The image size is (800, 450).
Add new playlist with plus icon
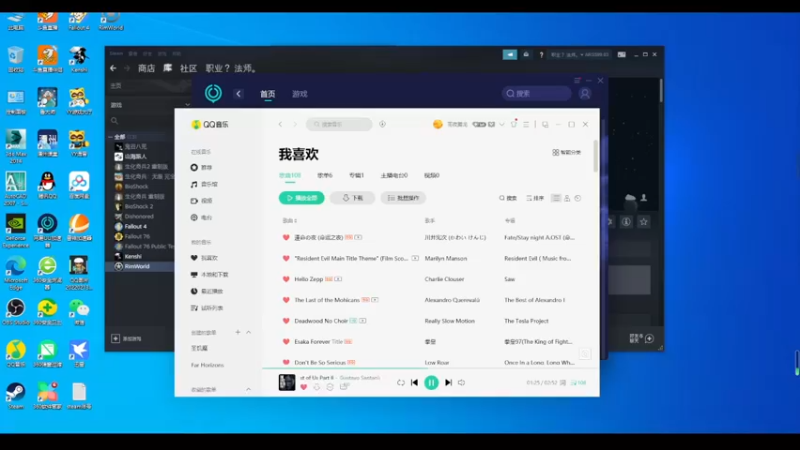point(238,332)
